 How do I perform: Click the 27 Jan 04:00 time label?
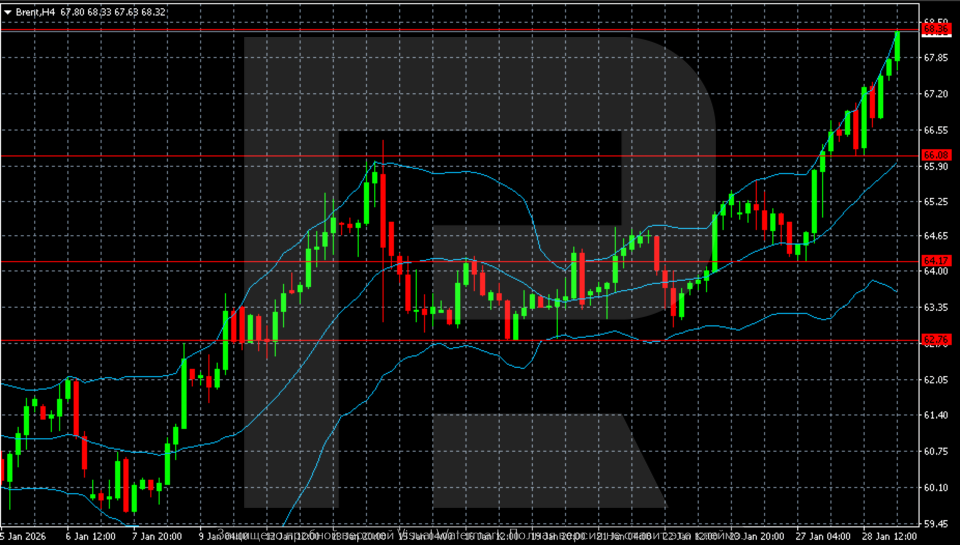[825, 537]
